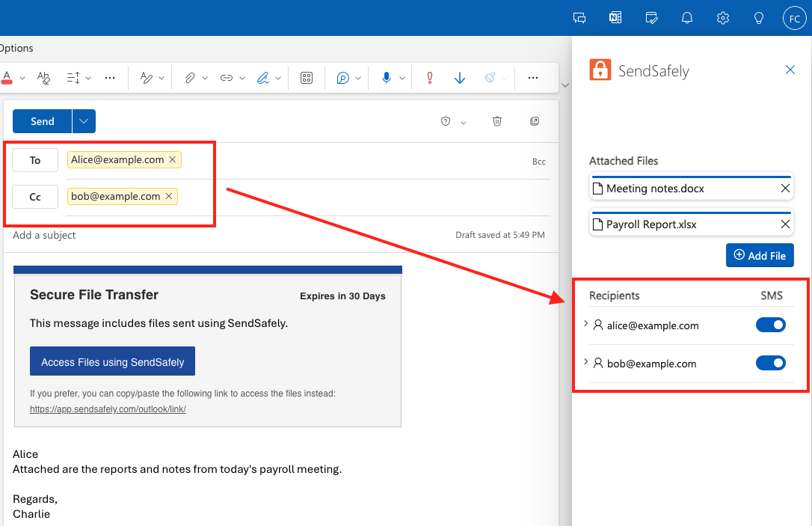Image resolution: width=812 pixels, height=526 pixels.
Task: Click the Cc button
Action: 35,197
